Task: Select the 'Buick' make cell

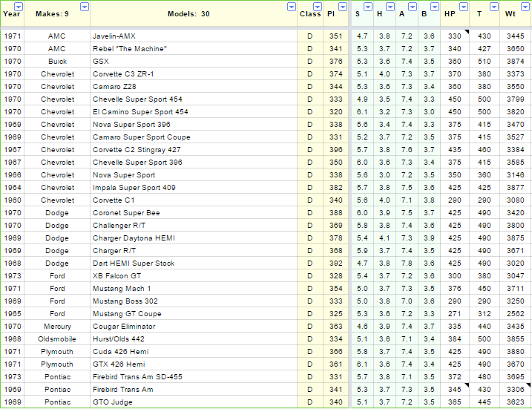Action: point(57,61)
